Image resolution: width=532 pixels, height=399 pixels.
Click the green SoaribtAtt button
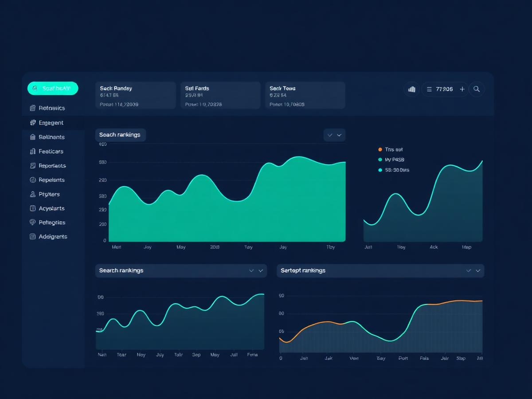[53, 88]
